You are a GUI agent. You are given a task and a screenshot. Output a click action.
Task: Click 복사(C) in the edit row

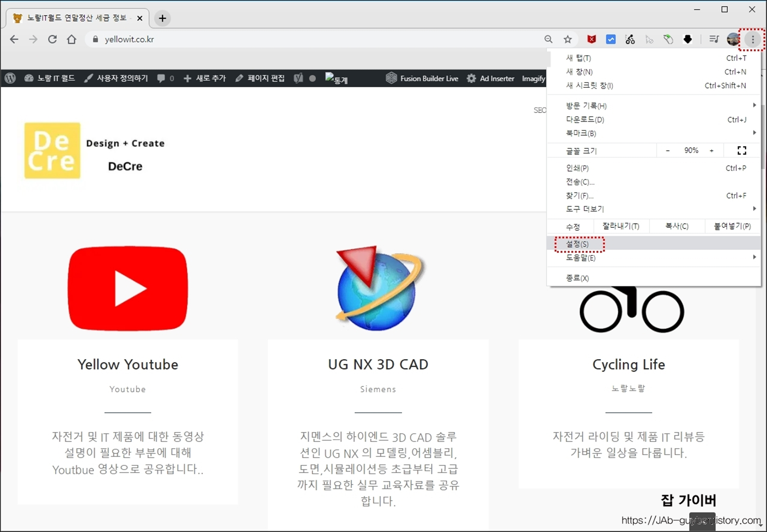point(677,226)
